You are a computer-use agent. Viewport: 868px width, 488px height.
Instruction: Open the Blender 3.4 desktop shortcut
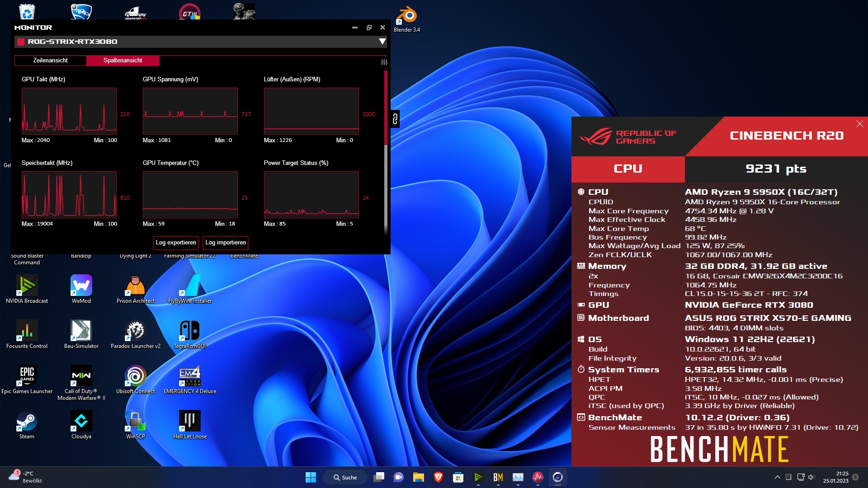click(x=406, y=19)
